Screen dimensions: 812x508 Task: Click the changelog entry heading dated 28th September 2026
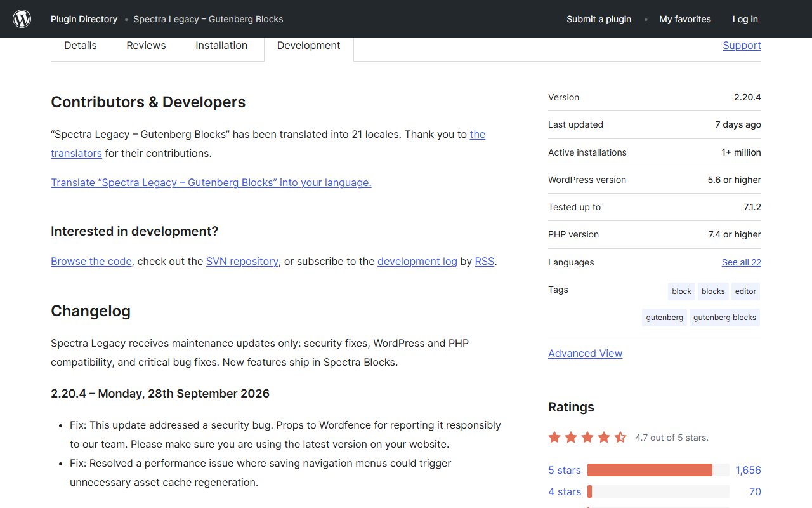(x=160, y=394)
